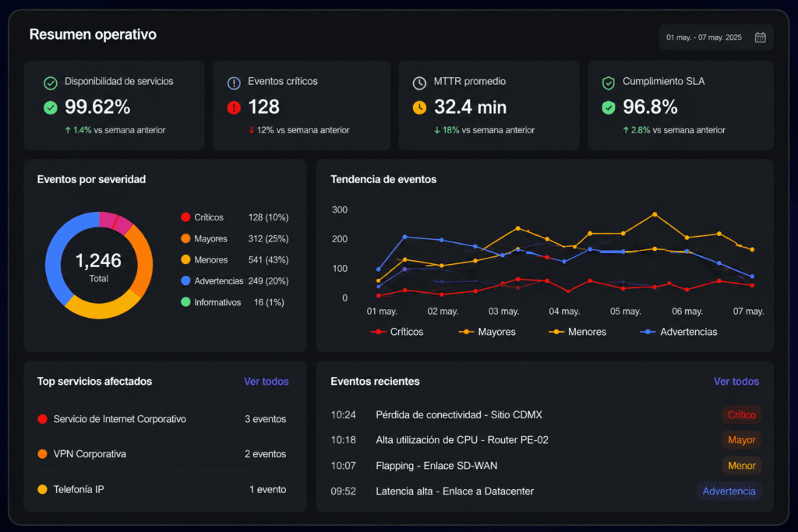Click the green check badge beside 96.8%
The image size is (798, 532).
coord(608,107)
